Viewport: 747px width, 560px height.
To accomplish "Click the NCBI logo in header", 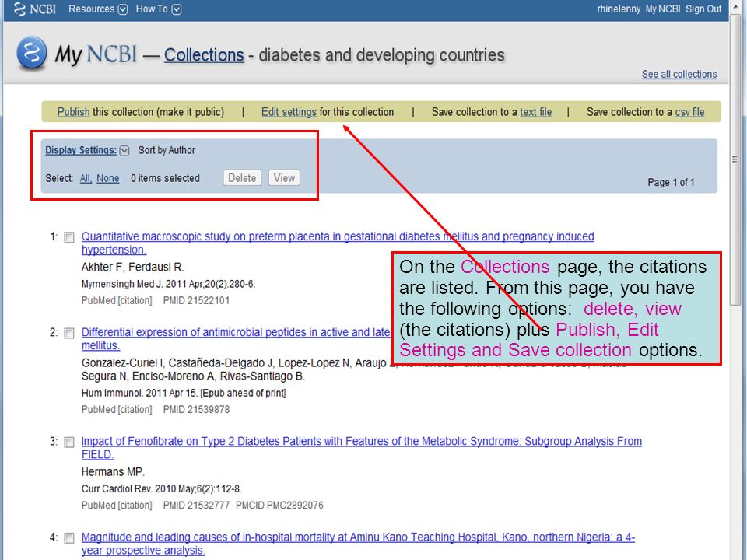I will click(x=35, y=9).
